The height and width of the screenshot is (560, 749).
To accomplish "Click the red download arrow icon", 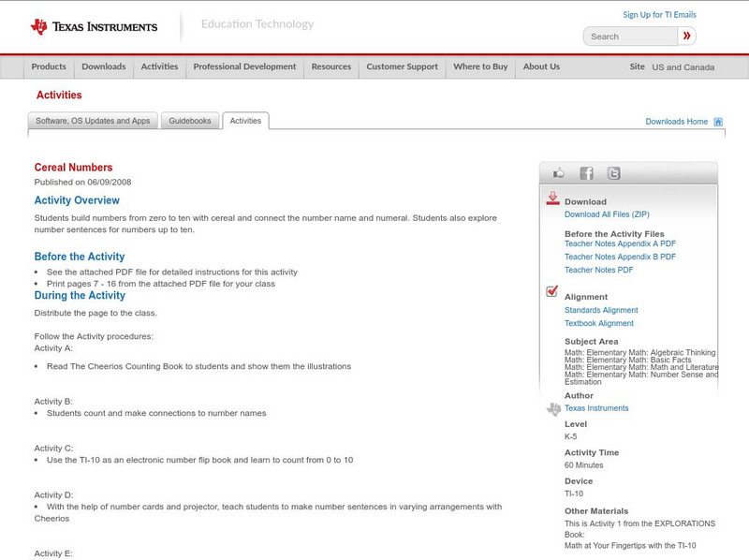I will [x=552, y=199].
